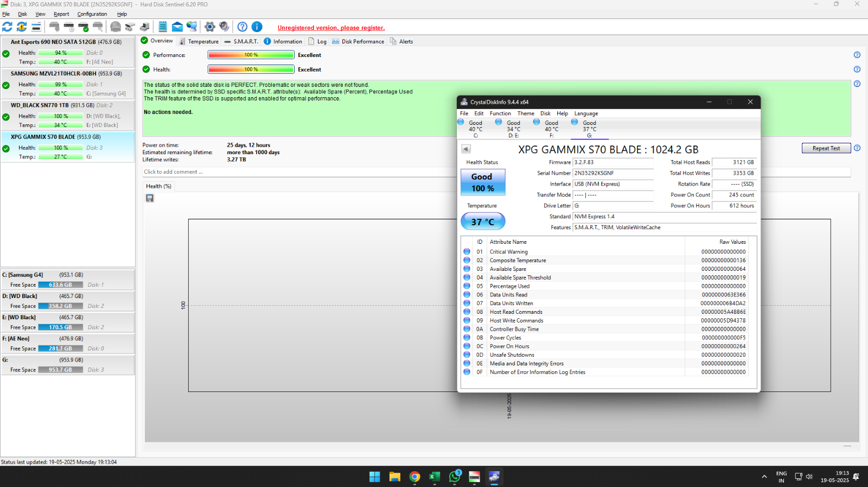This screenshot has height=487, width=868.
Task: Click help icon beside Repeat Test
Action: [857, 148]
